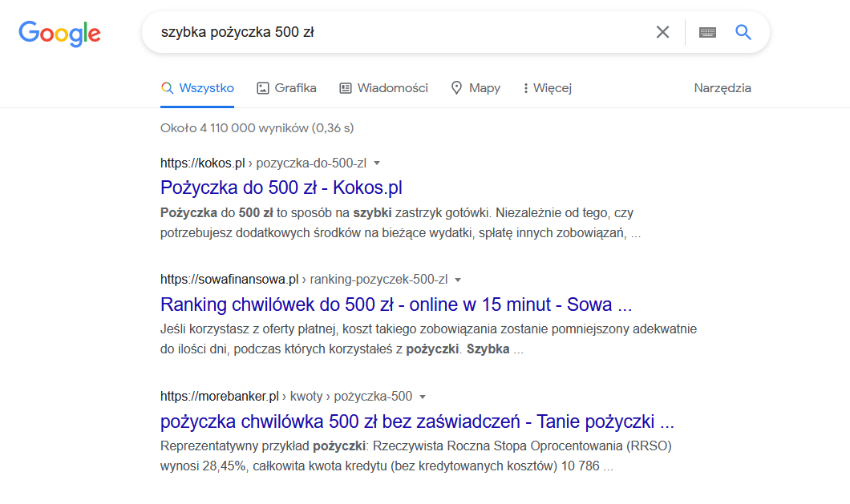Click inside the search input field

401,32
